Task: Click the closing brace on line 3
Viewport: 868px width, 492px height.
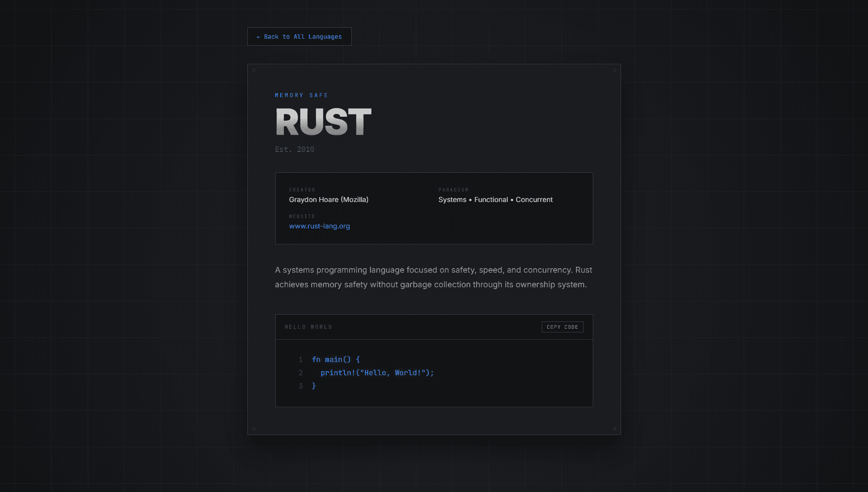Action: (314, 386)
